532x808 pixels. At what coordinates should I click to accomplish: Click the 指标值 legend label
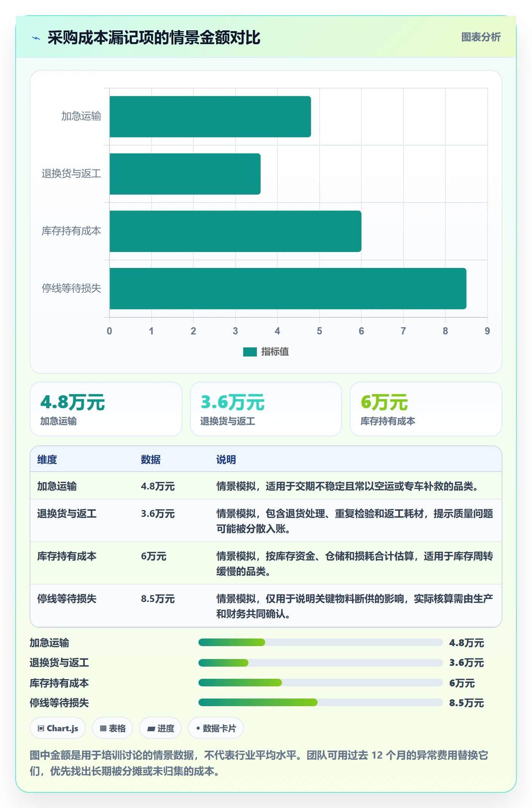[275, 352]
